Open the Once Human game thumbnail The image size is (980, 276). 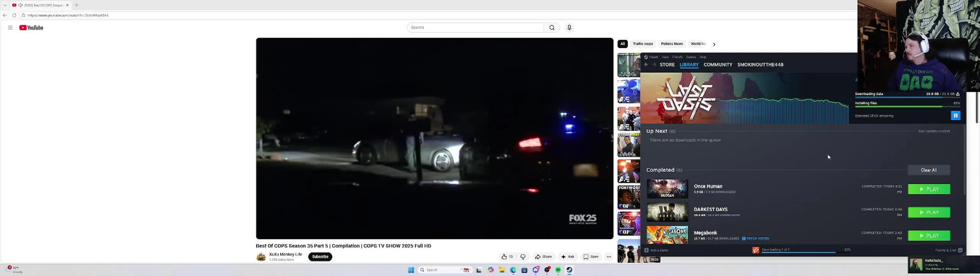[x=667, y=189]
